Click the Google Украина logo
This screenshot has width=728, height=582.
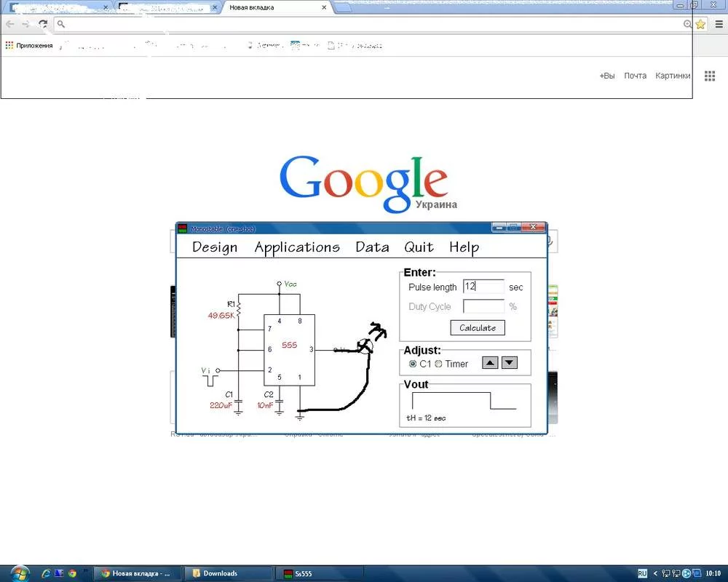(367, 184)
